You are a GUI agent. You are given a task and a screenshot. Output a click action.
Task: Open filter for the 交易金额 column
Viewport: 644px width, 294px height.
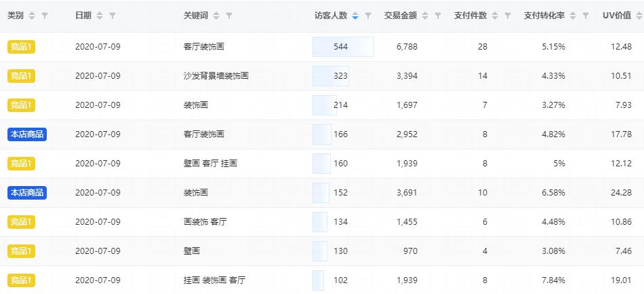point(438,16)
